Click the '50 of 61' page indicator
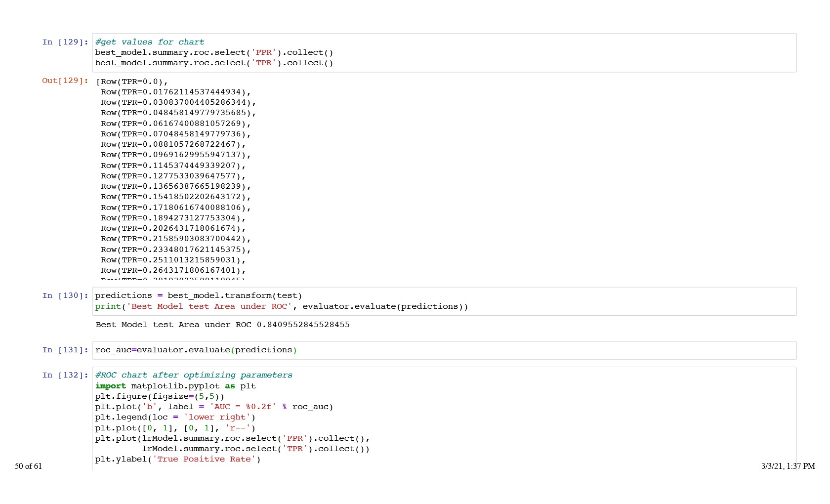Viewport: 830px width, 504px height. pos(28,466)
